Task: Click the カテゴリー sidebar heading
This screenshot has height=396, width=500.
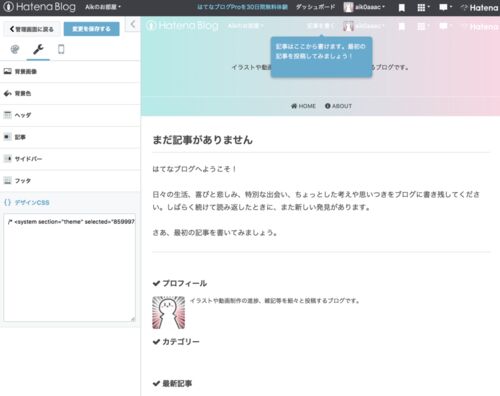Action: 176,342
